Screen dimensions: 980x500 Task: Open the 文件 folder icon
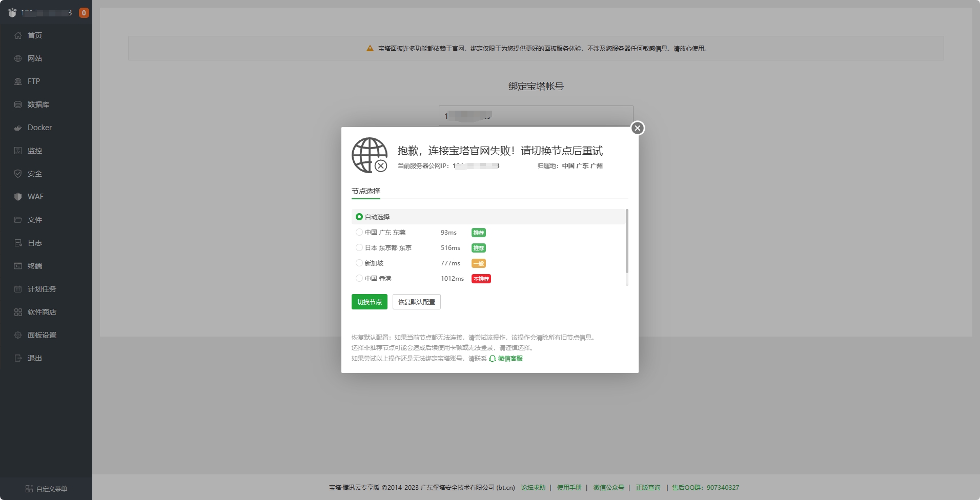tap(18, 220)
